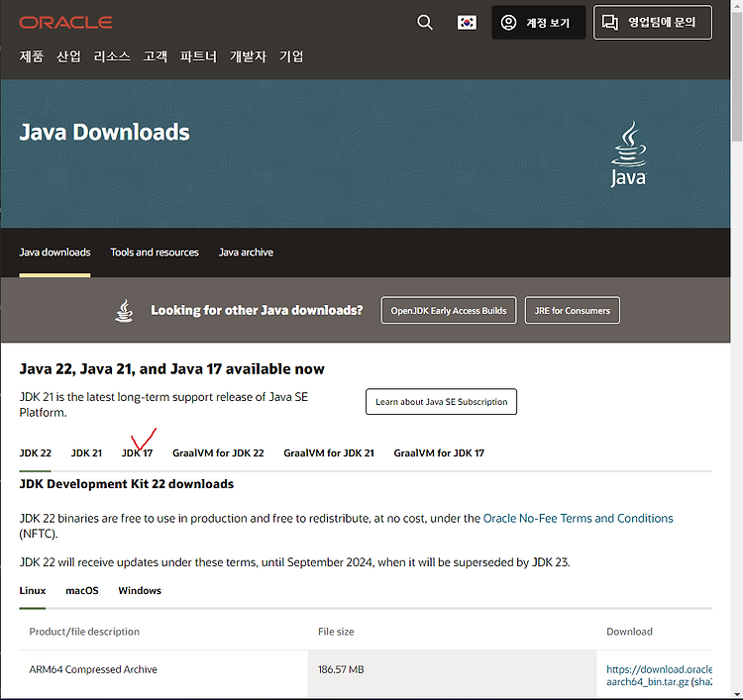Click the page vertical scrollbar thumb
This screenshot has height=700, width=743.
click(x=737, y=76)
